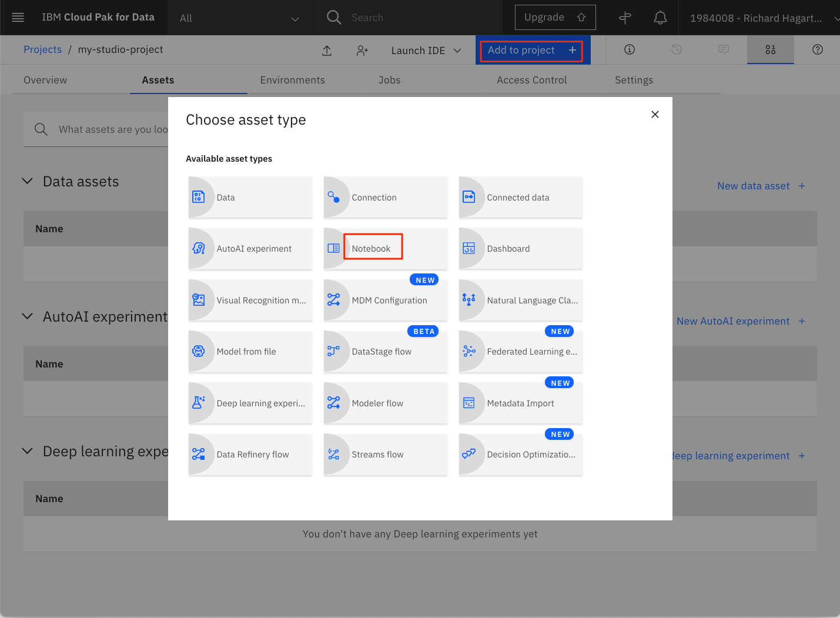Select the AutoAI experiment icon
Viewport: 840px width, 618px height.
[199, 248]
